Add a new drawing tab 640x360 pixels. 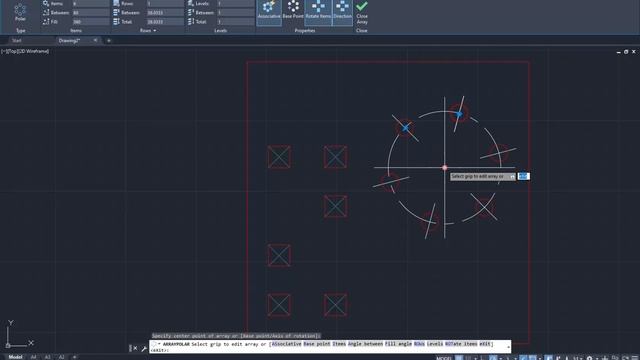[109, 40]
